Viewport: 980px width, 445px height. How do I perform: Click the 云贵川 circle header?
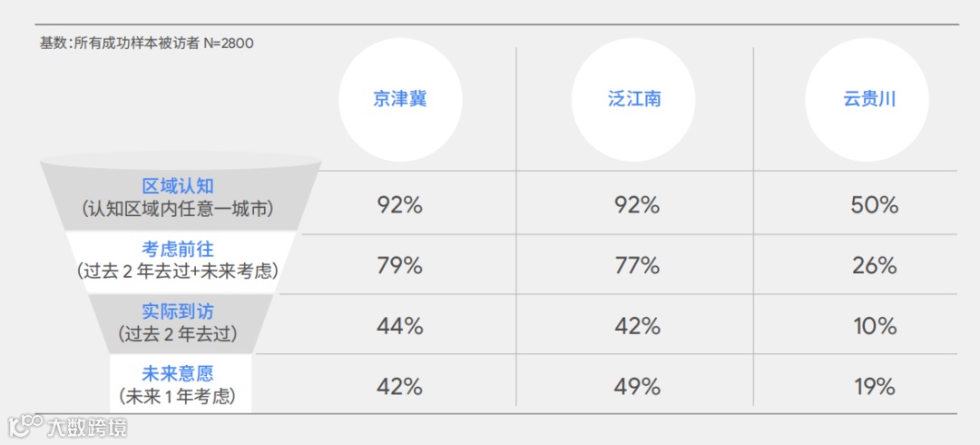pyautogui.click(x=867, y=100)
